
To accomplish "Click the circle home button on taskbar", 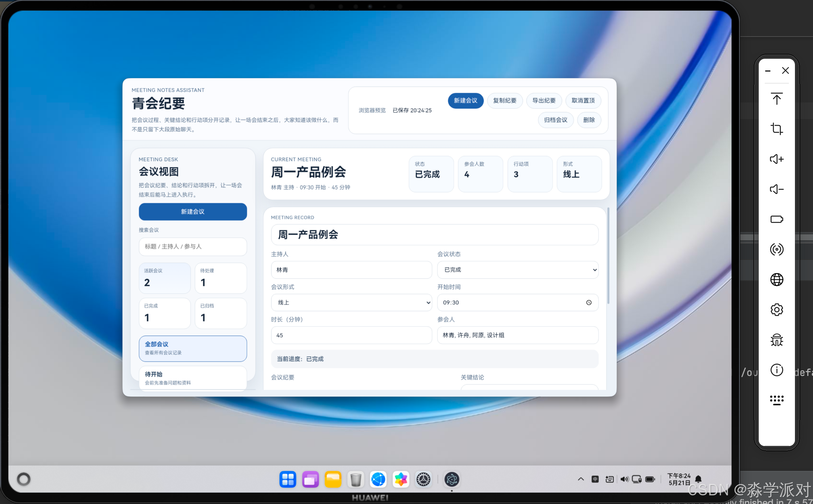I will click(23, 479).
